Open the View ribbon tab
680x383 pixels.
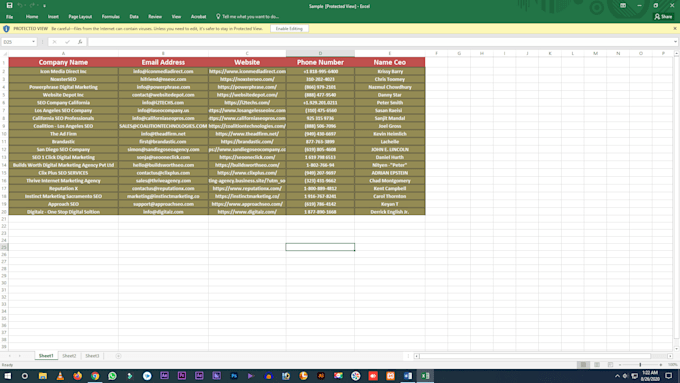pos(176,16)
